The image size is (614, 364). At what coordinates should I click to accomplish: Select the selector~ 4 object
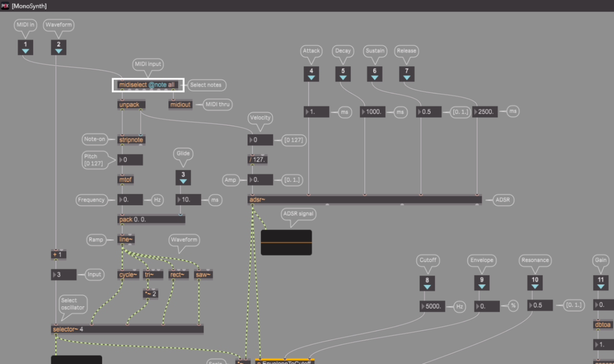[x=127, y=329]
